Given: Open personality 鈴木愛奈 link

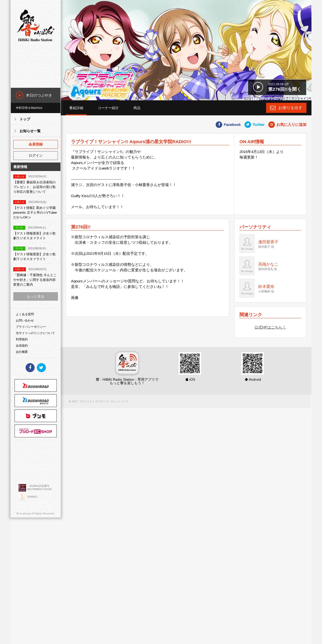Looking at the screenshot, I should click(x=266, y=286).
